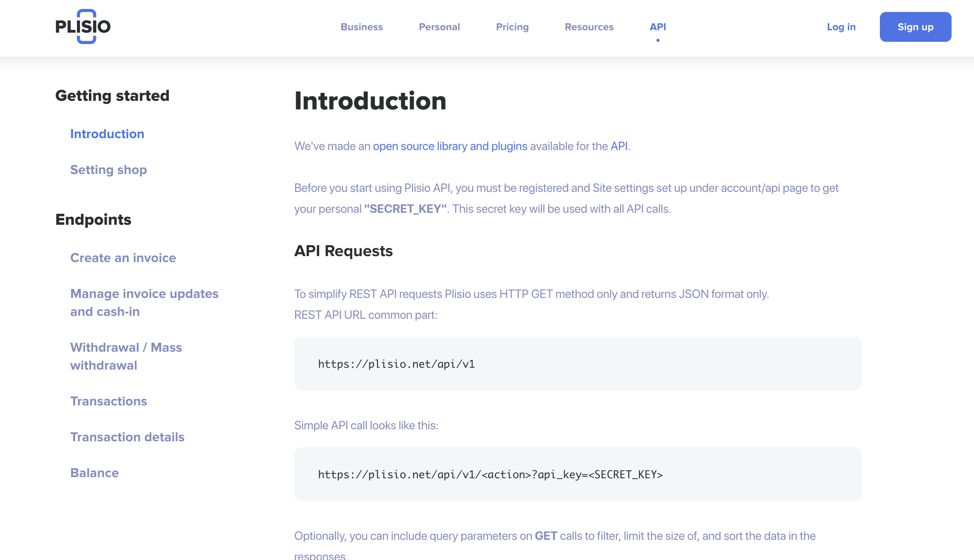974x560 pixels.
Task: Click the Getting started sidebar heading
Action: (112, 95)
